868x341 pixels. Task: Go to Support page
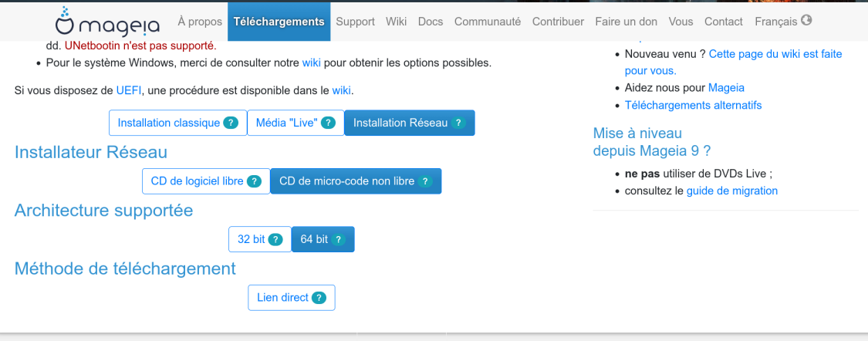pyautogui.click(x=356, y=22)
